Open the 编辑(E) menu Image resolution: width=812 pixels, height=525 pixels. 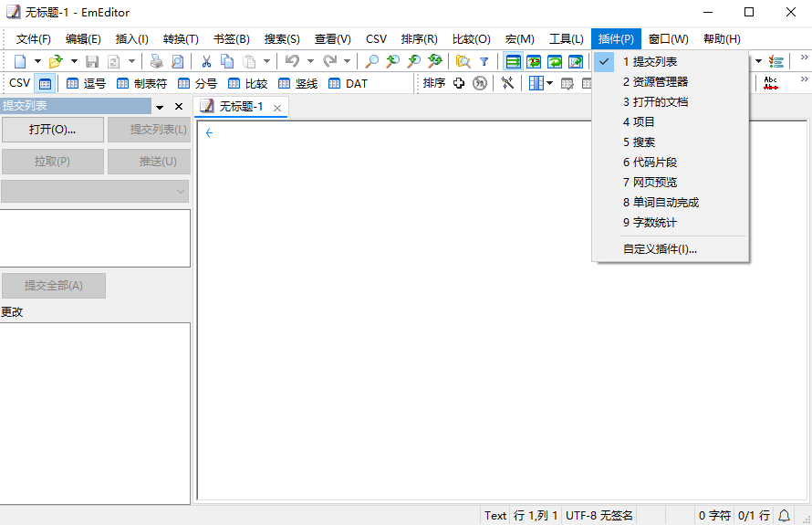pyautogui.click(x=83, y=39)
